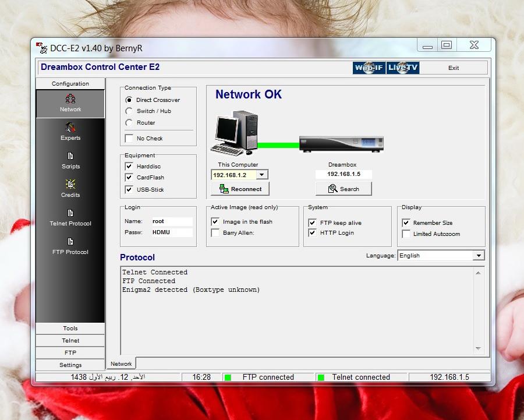Toggle Remember Size checkbox
The width and height of the screenshot is (524, 420).
point(406,223)
